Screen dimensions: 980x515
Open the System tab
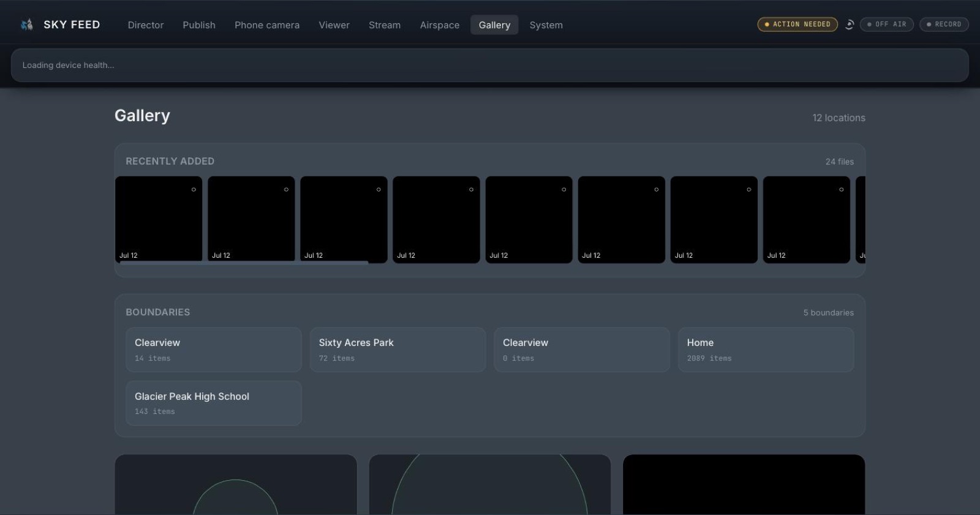point(546,25)
